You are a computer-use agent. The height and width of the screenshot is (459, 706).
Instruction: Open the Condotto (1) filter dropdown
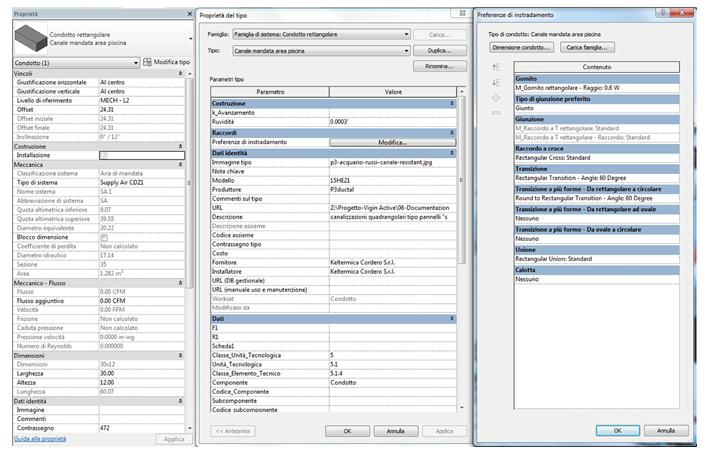137,62
